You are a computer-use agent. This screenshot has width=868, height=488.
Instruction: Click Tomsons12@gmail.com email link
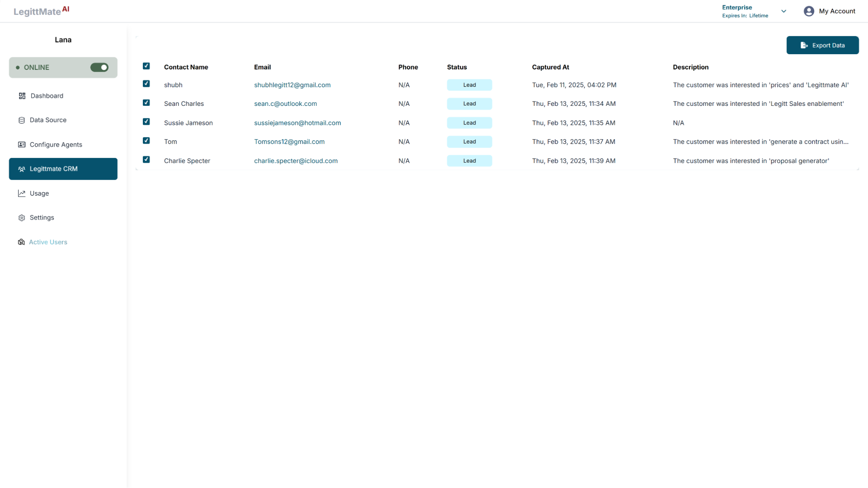[x=289, y=142]
